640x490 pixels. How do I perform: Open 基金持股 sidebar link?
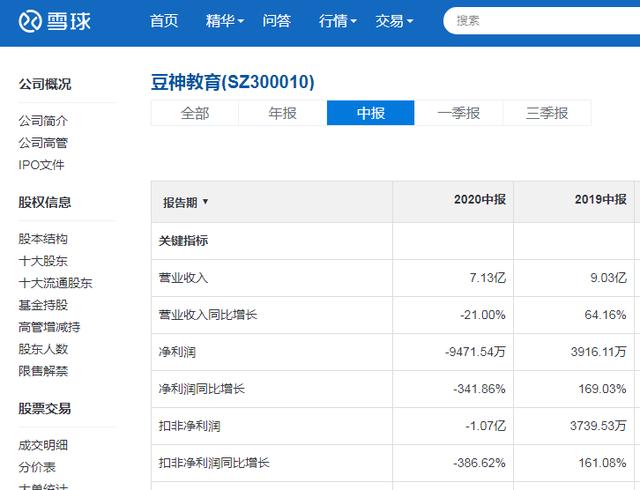[43, 305]
